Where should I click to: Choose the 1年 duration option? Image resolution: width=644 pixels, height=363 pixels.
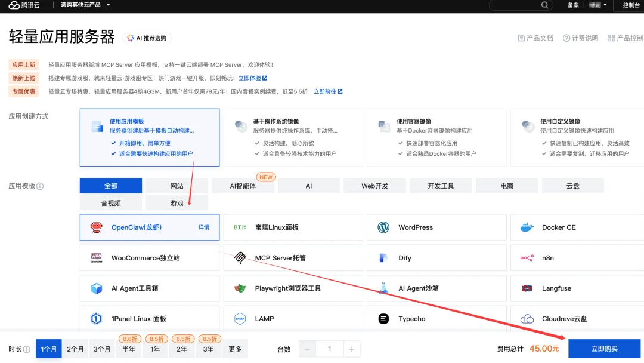155,349
